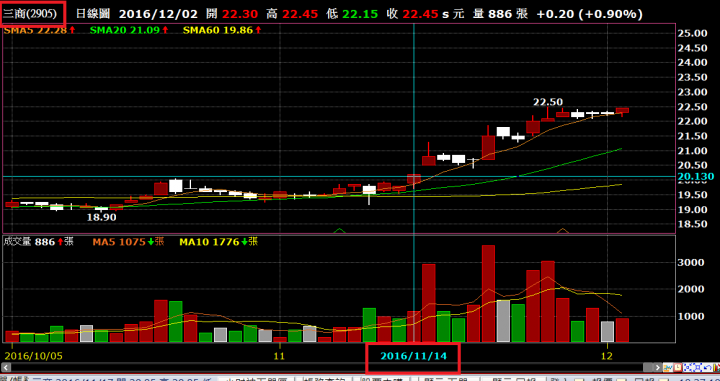Select the stock name 三商(2905)
Viewport: 720px width, 381px height.
point(30,13)
